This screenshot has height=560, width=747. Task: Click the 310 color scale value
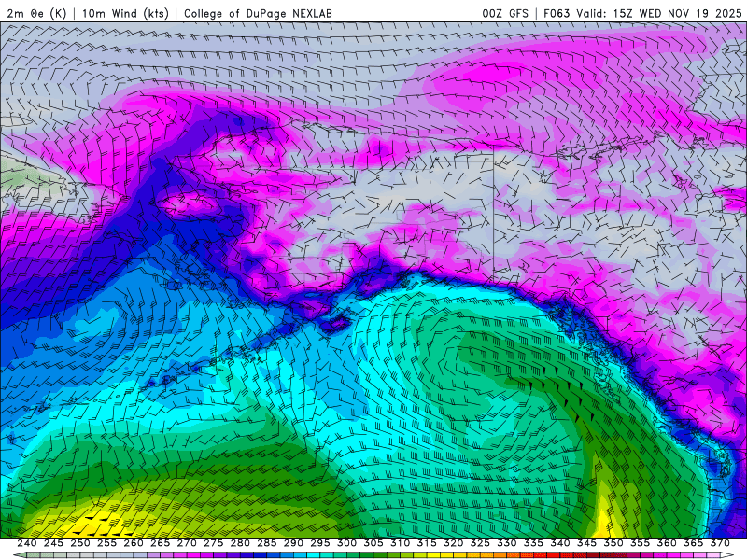click(401, 543)
